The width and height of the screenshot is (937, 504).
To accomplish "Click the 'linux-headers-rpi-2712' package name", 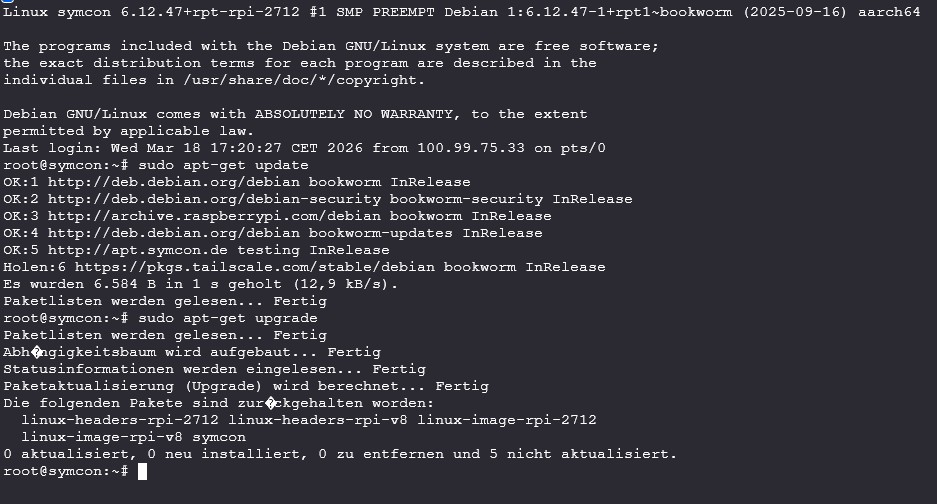I will pyautogui.click(x=114, y=420).
